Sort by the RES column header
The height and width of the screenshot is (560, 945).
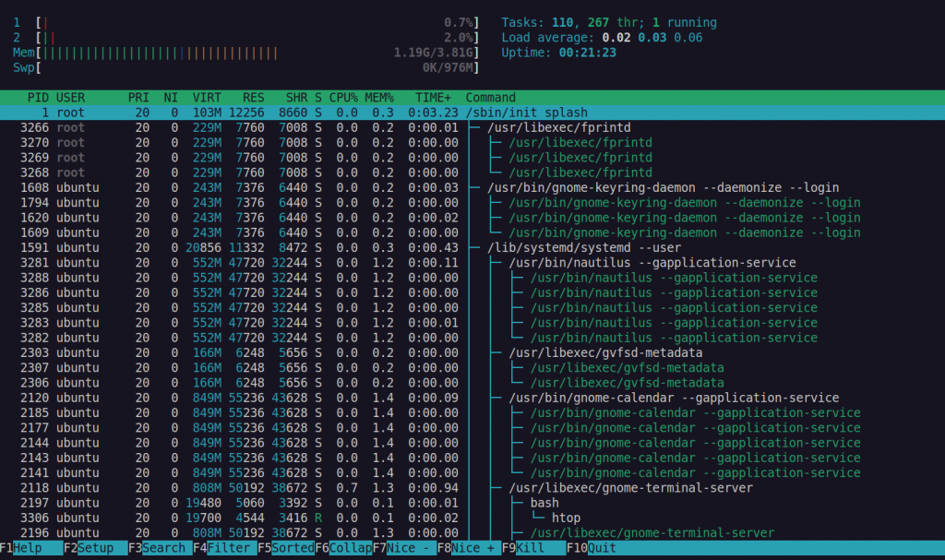coord(253,98)
